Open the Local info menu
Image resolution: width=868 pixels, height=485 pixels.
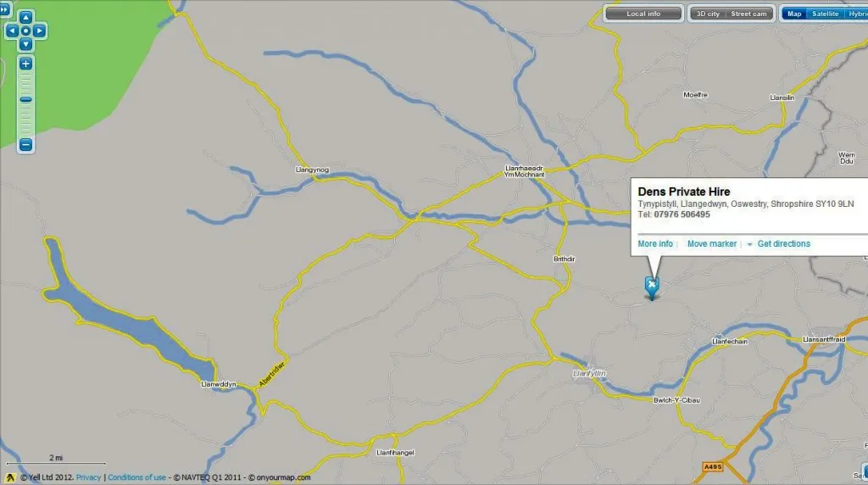(643, 14)
